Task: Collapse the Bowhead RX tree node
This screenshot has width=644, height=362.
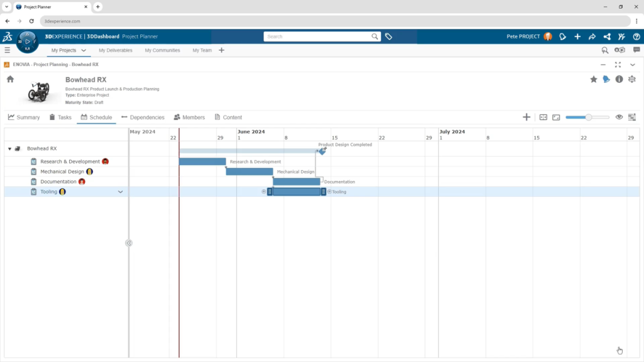Action: coord(9,149)
